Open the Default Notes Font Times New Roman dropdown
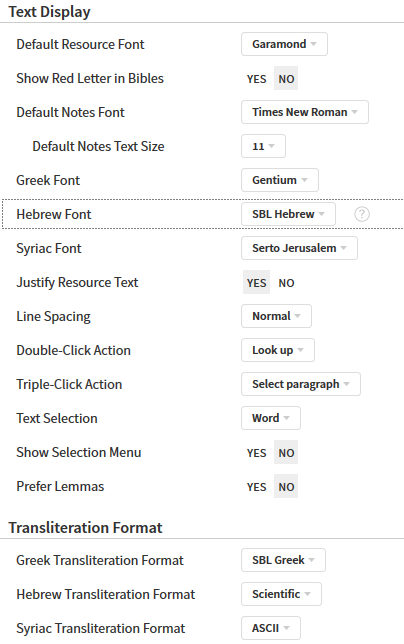404x644 pixels. 305,112
